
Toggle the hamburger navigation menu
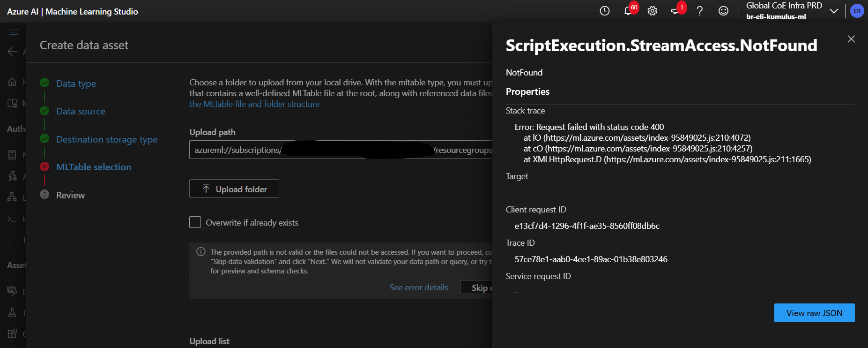pyautogui.click(x=14, y=32)
